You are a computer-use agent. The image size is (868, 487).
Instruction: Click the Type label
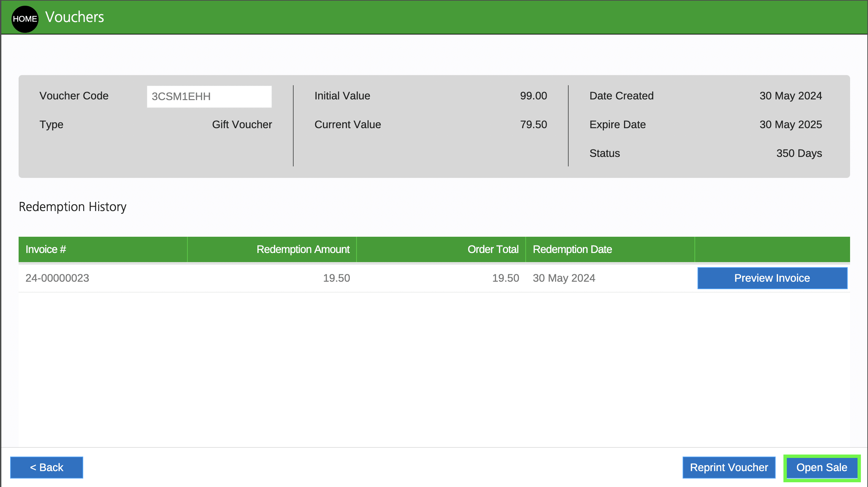[x=51, y=124]
